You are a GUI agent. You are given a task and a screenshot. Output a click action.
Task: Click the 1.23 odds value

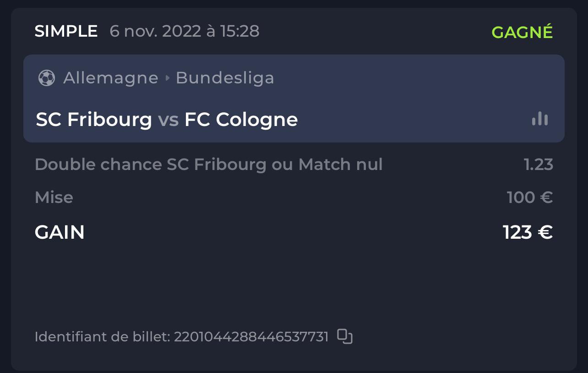coord(539,165)
